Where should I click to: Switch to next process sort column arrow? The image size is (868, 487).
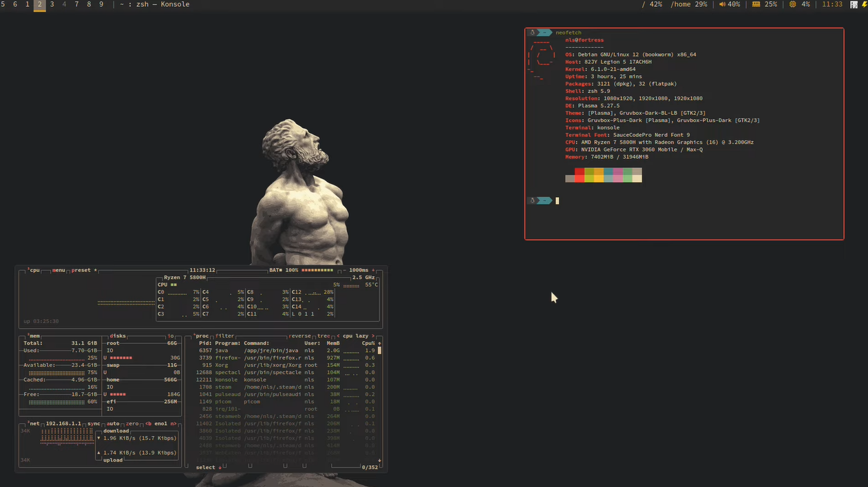point(373,336)
